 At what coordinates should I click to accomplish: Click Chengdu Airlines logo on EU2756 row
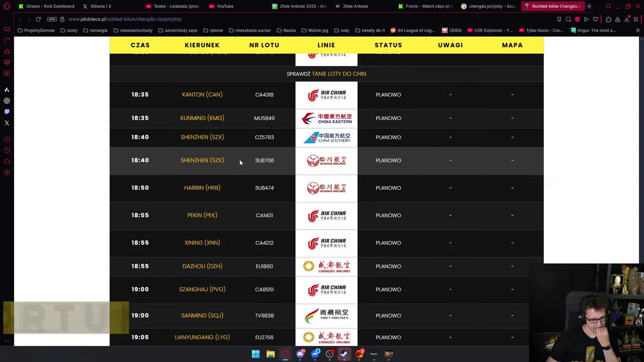pyautogui.click(x=327, y=337)
